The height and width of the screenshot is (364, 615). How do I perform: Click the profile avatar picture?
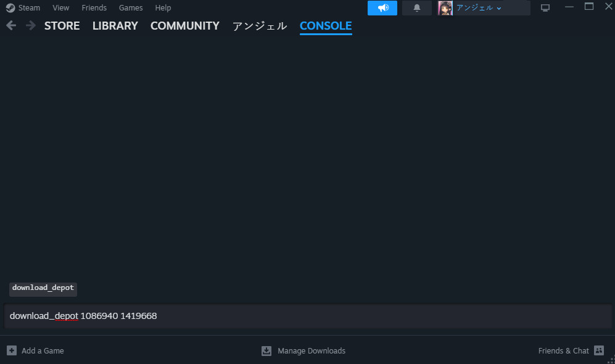pyautogui.click(x=445, y=8)
